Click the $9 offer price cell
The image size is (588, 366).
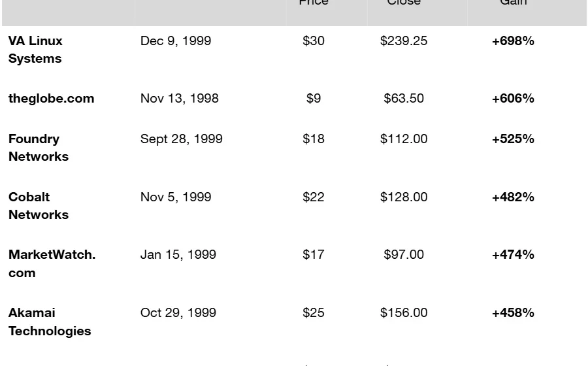point(314,98)
